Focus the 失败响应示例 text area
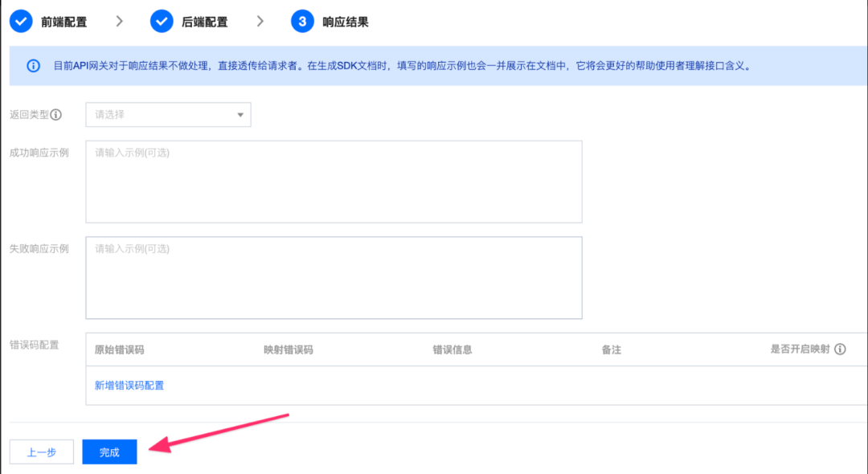The width and height of the screenshot is (868, 474). pos(334,277)
